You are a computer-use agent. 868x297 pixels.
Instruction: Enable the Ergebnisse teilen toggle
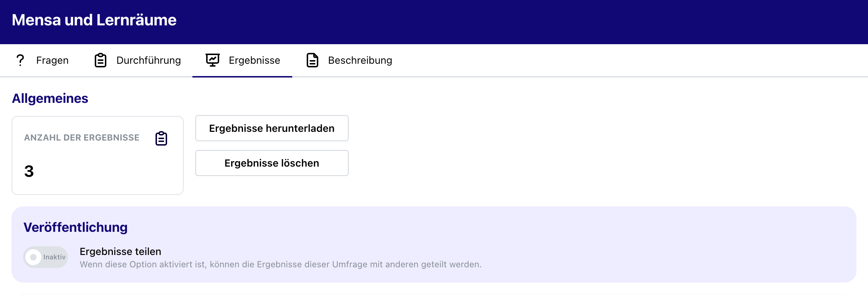click(x=46, y=257)
